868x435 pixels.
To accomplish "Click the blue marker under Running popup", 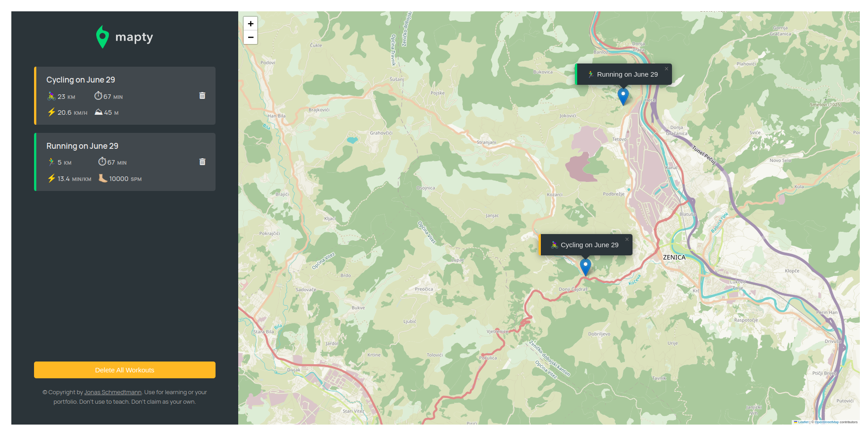I will point(623,96).
